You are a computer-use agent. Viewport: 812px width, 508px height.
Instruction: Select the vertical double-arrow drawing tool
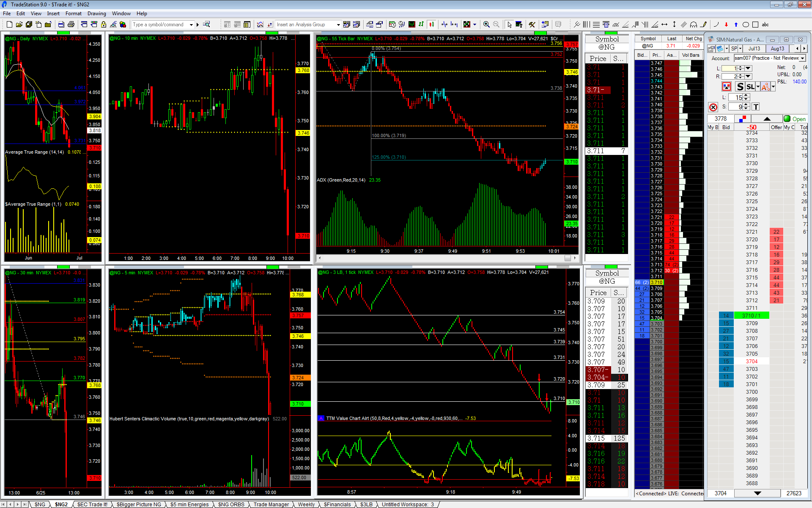674,25
